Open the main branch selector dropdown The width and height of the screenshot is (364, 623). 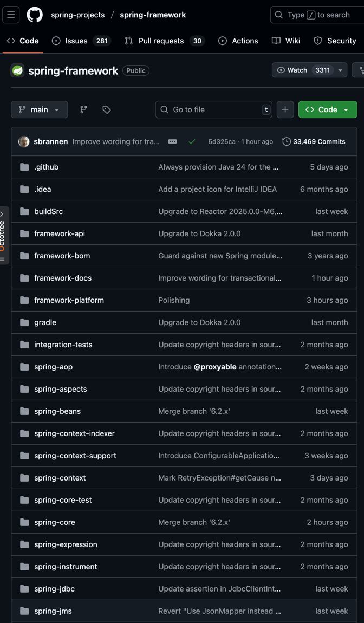(x=39, y=109)
